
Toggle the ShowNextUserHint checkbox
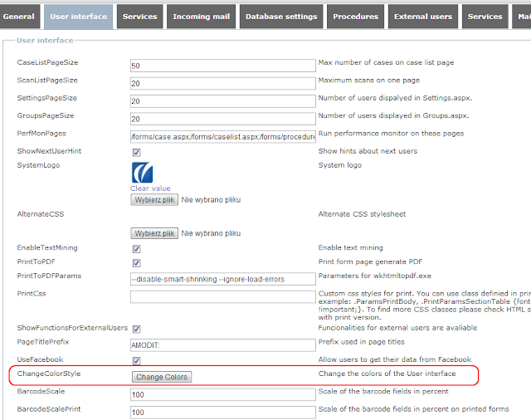pyautogui.click(x=136, y=153)
